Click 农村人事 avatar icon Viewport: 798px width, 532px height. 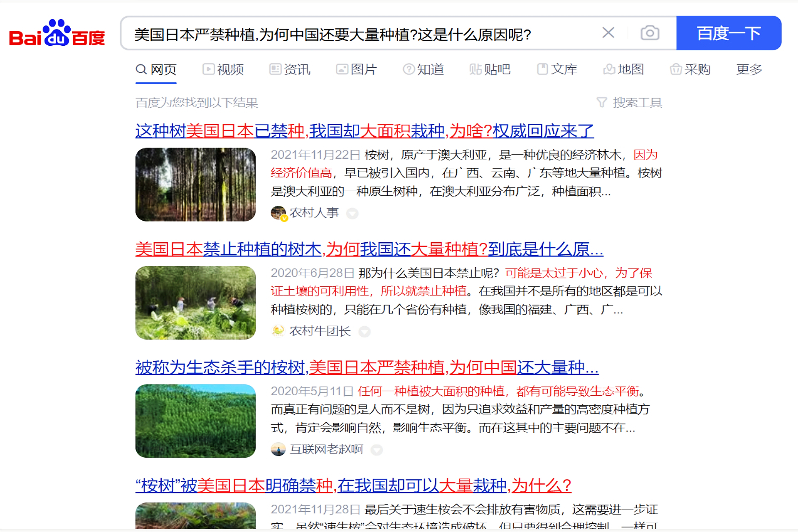coord(278,213)
